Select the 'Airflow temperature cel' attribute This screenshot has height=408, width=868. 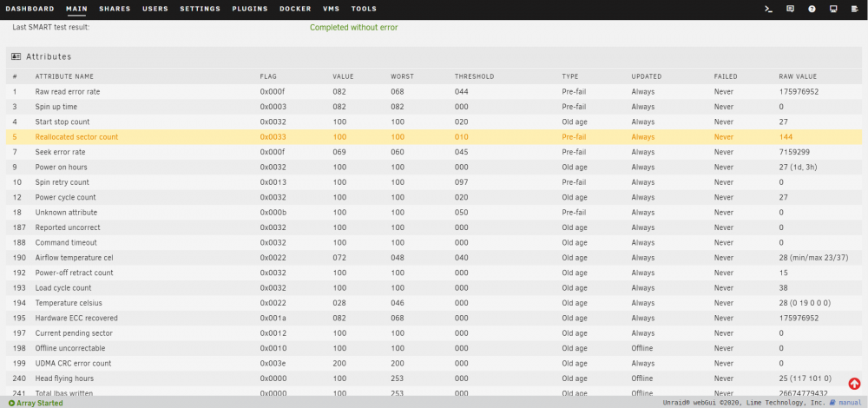[x=74, y=258]
